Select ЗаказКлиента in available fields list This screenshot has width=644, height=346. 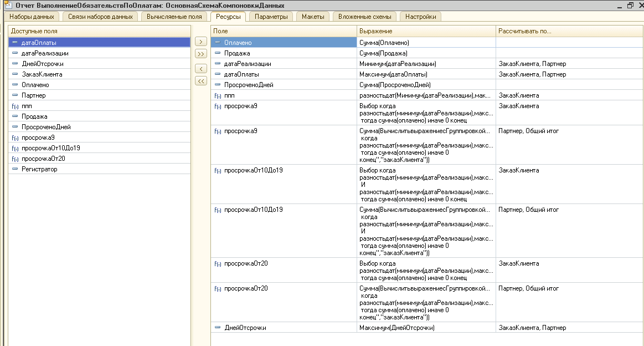point(42,74)
